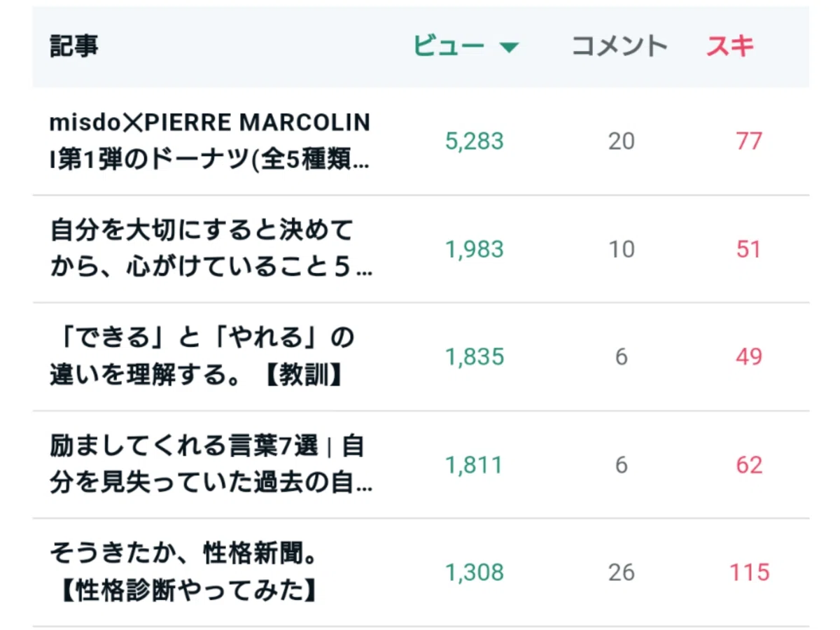840x630 pixels.
Task: Click the 115 スキ count
Action: [x=750, y=573]
